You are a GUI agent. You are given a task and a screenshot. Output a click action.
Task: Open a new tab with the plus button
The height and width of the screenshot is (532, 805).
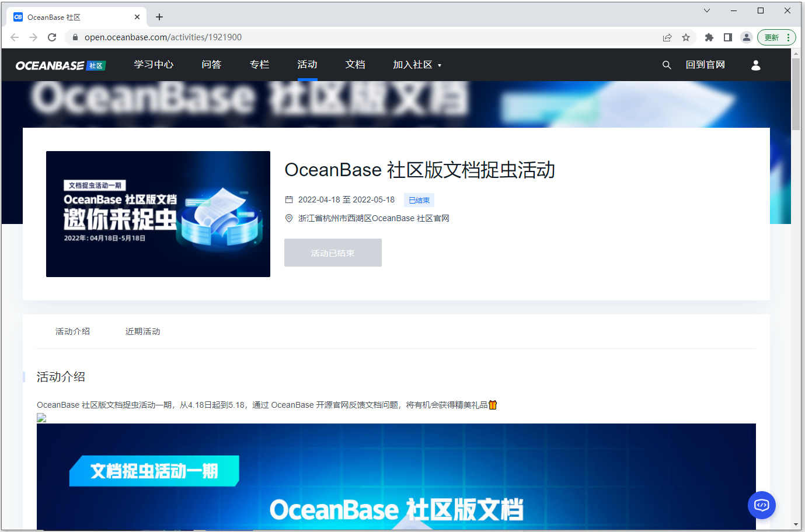159,17
